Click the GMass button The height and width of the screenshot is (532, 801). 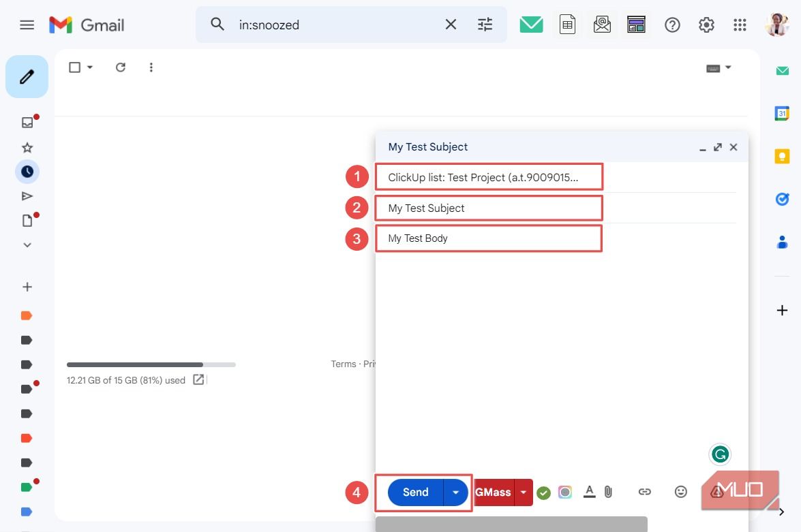point(494,492)
